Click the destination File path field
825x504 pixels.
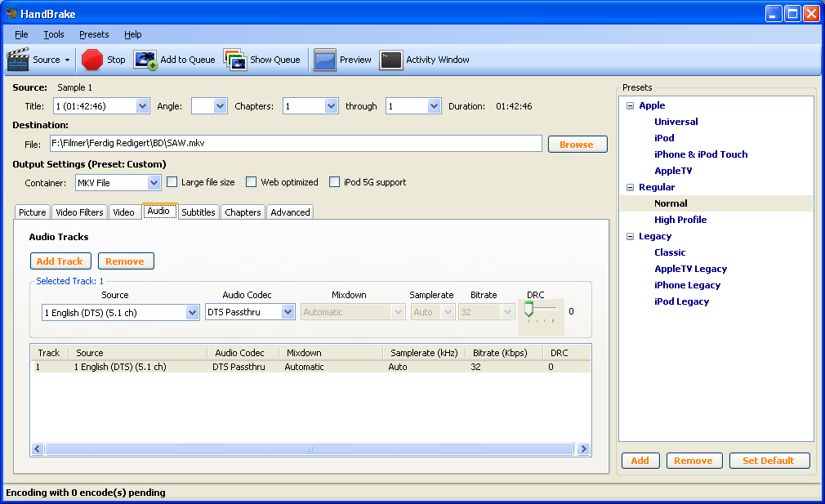point(296,143)
